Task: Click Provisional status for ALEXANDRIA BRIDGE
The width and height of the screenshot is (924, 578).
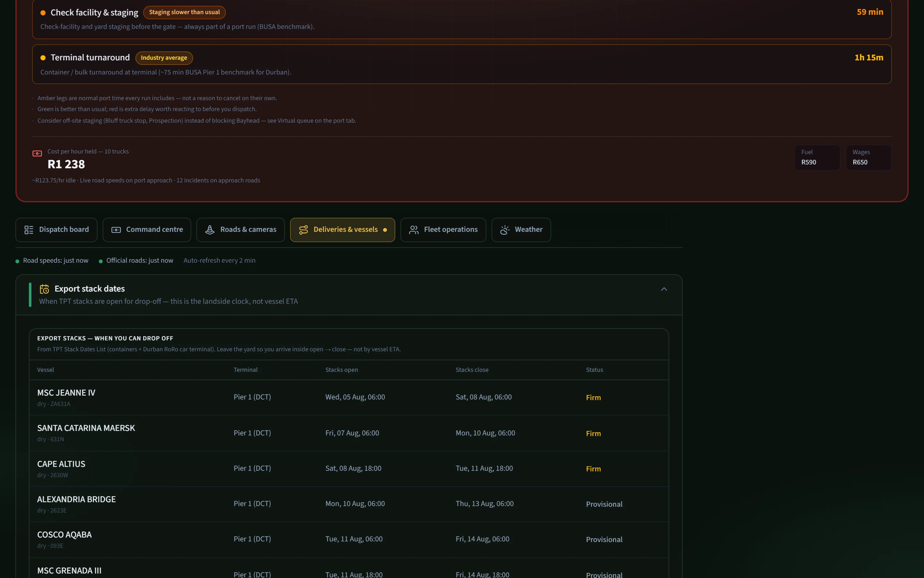Action: 604,504
